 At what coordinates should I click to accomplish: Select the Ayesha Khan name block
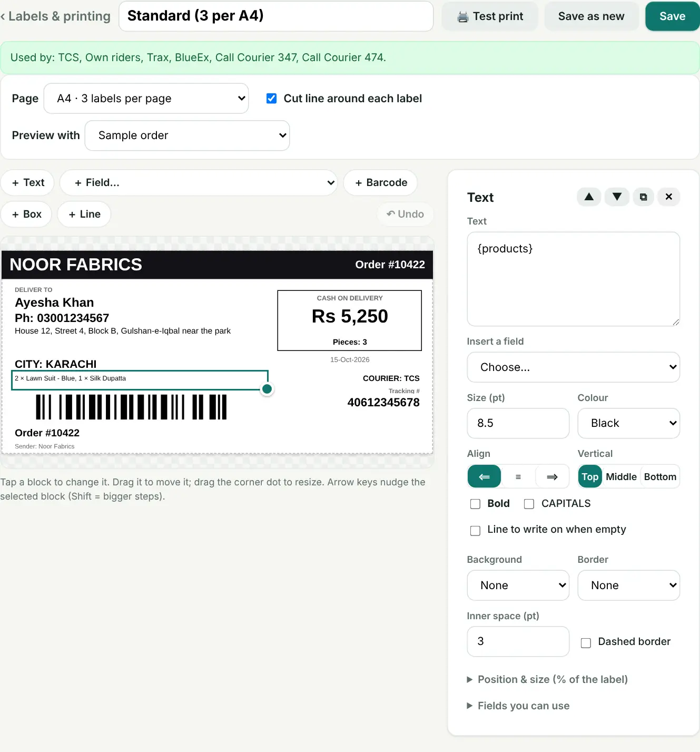54,302
